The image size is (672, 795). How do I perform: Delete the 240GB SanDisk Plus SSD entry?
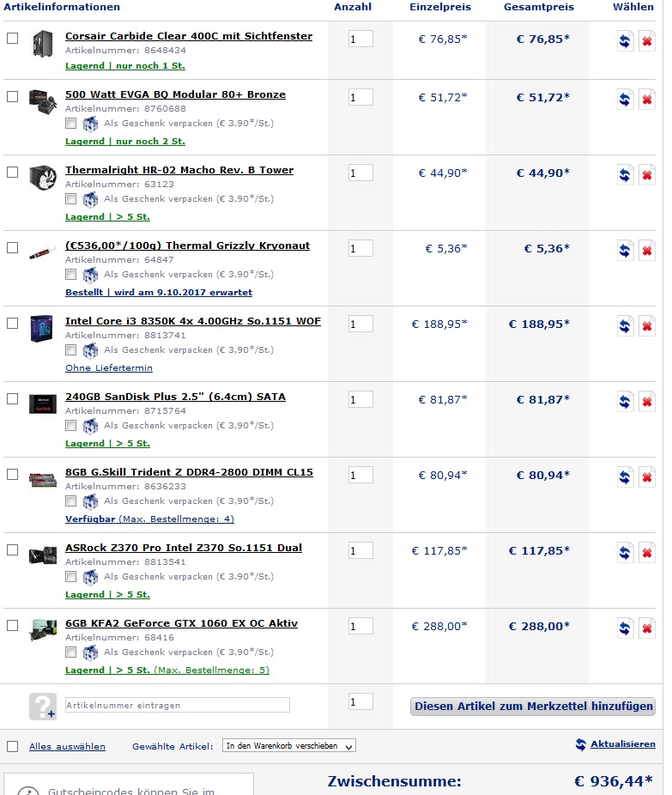pos(647,402)
